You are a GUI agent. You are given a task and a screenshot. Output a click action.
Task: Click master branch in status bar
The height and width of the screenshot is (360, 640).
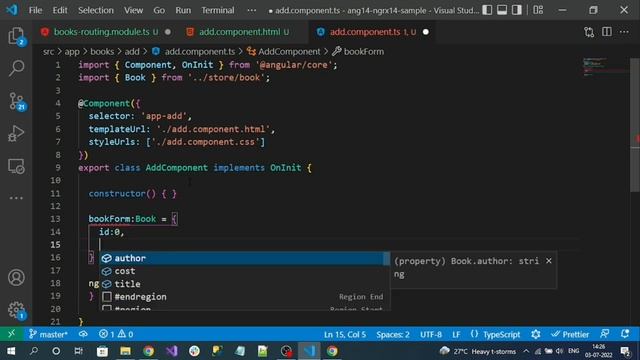(48, 334)
